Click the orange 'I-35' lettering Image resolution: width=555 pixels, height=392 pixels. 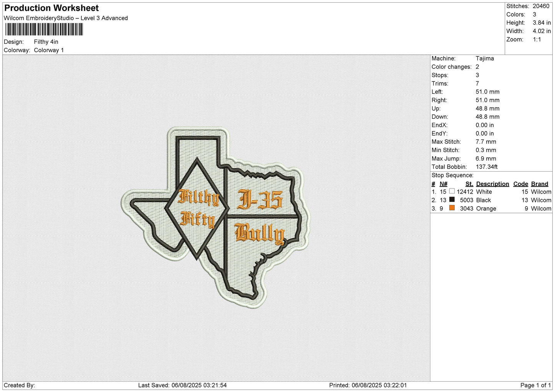pos(260,199)
